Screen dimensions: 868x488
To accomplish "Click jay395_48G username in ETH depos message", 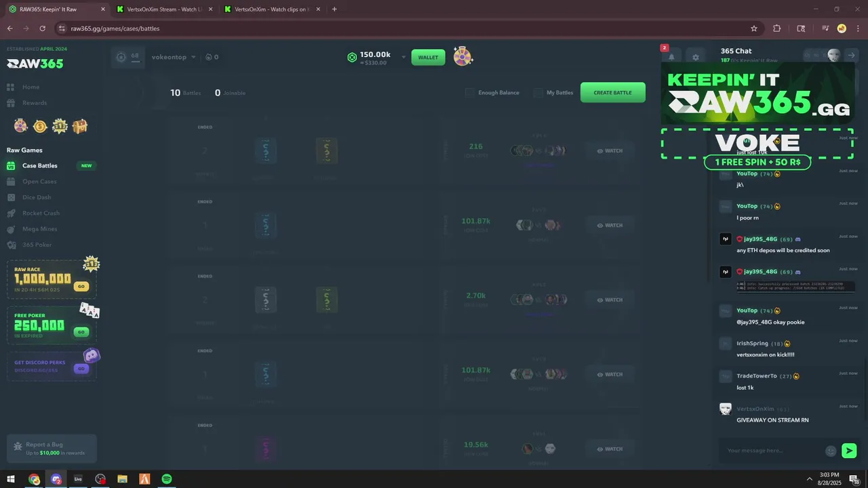I will (x=760, y=239).
